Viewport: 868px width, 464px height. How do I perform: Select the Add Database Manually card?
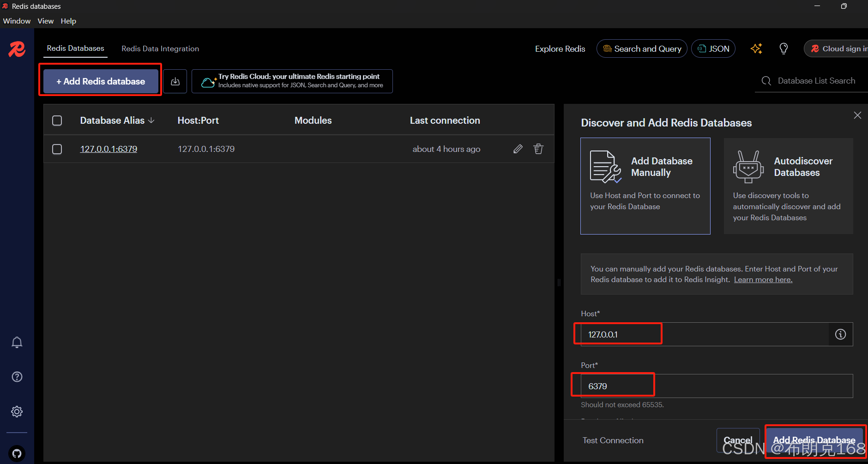[645, 186]
